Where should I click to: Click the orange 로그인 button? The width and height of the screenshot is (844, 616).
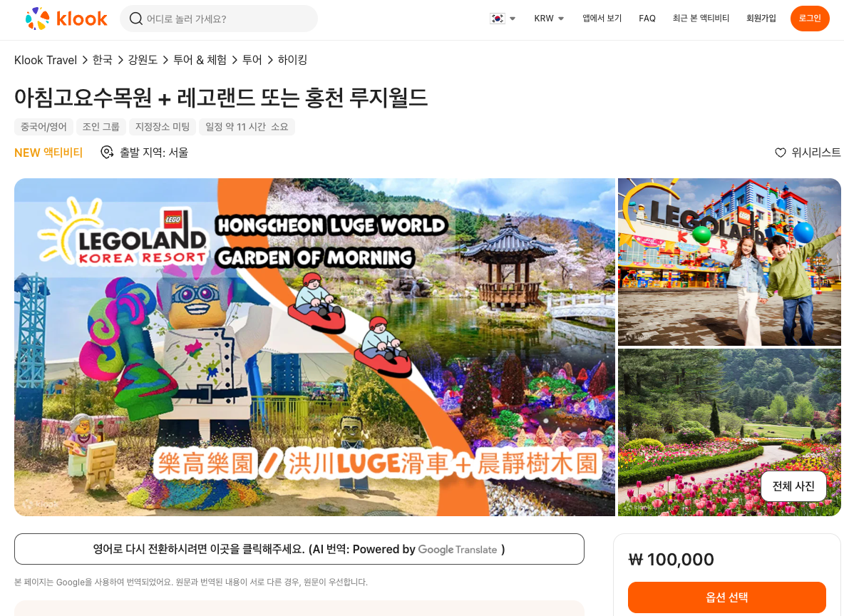(810, 19)
